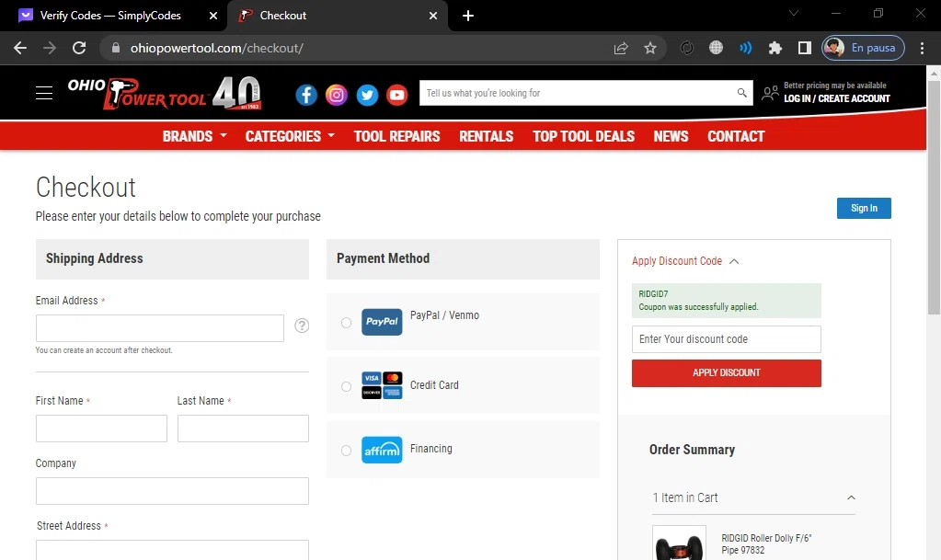Screen dimensions: 941x560
Task: Click the RIDGID7 coupon applied message
Action: click(x=726, y=300)
